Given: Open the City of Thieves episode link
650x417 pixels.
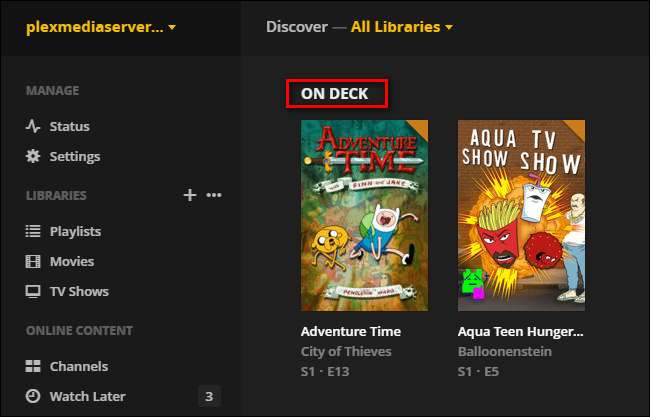Looking at the screenshot, I should 346,351.
